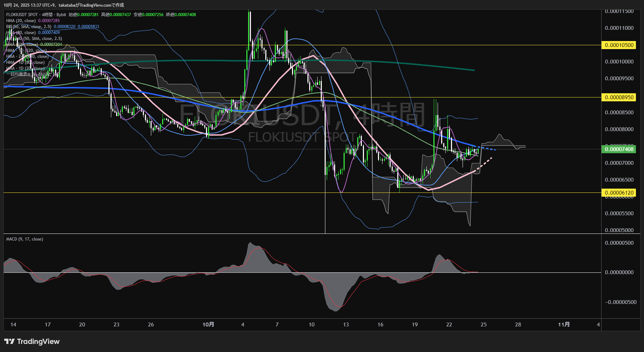644x352 pixels.
Task: Click the MACD (9, 17, close) label
Action: [x=25, y=239]
